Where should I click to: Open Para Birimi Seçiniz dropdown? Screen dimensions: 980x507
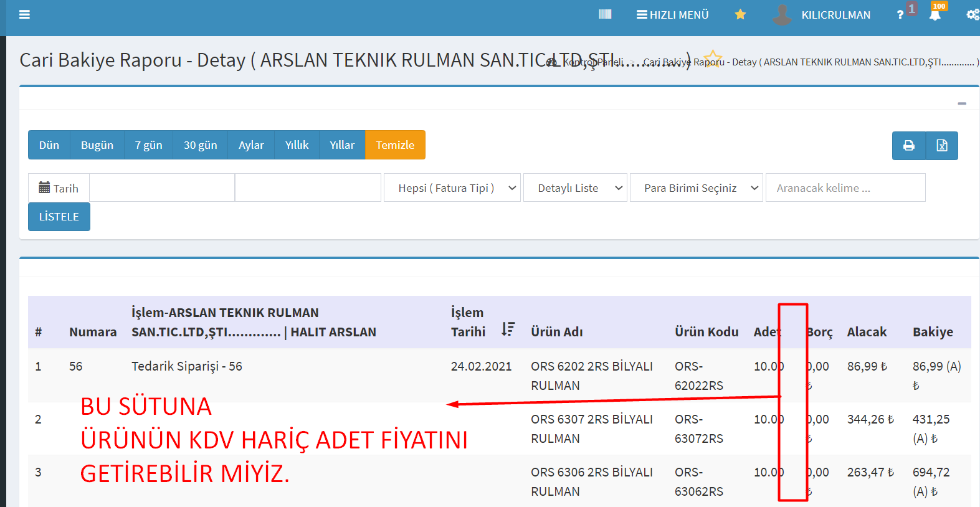coord(697,188)
